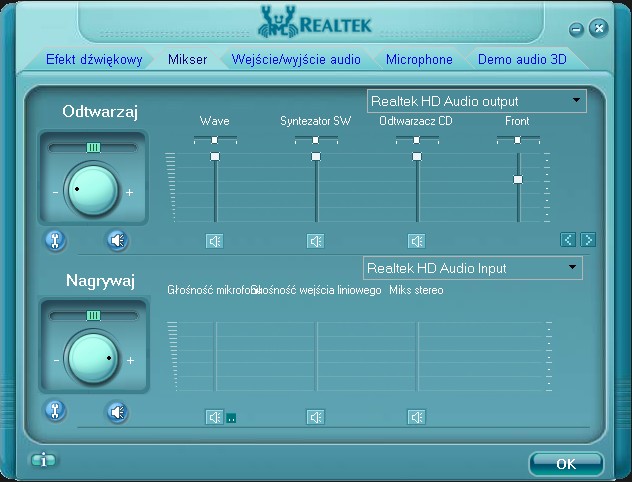
Task: Click the Front channel label
Action: tap(517, 121)
